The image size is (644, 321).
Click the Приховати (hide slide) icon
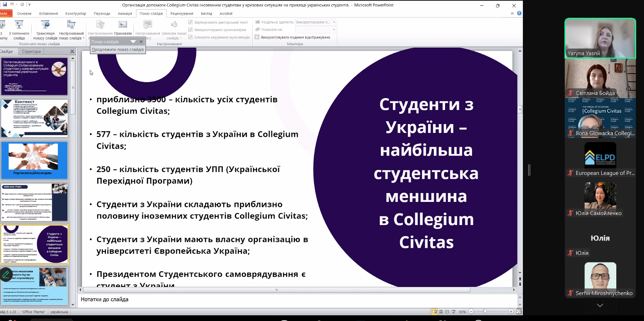pos(123,25)
